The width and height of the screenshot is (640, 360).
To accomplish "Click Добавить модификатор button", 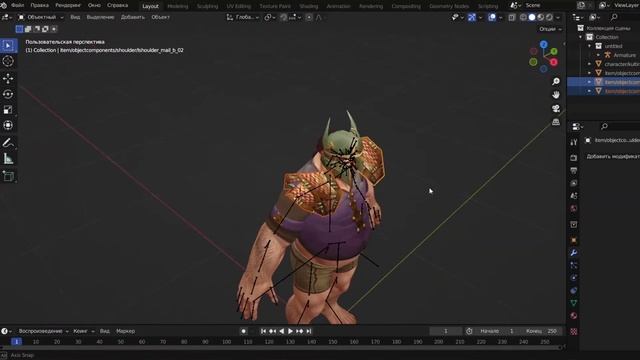I will [x=613, y=156].
